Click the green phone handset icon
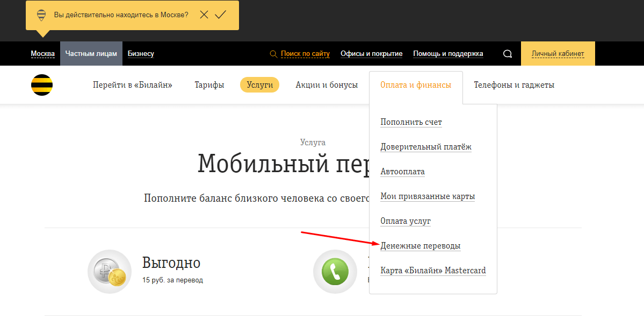Screen dimensions: 644x319 coord(335,272)
